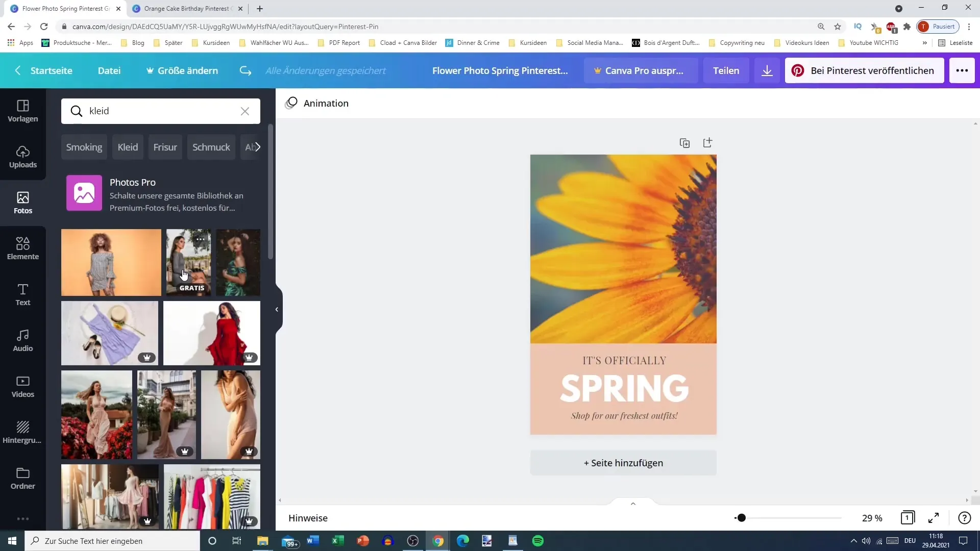Open the Blog bookmark folder
Image resolution: width=980 pixels, height=551 pixels.
click(x=133, y=43)
